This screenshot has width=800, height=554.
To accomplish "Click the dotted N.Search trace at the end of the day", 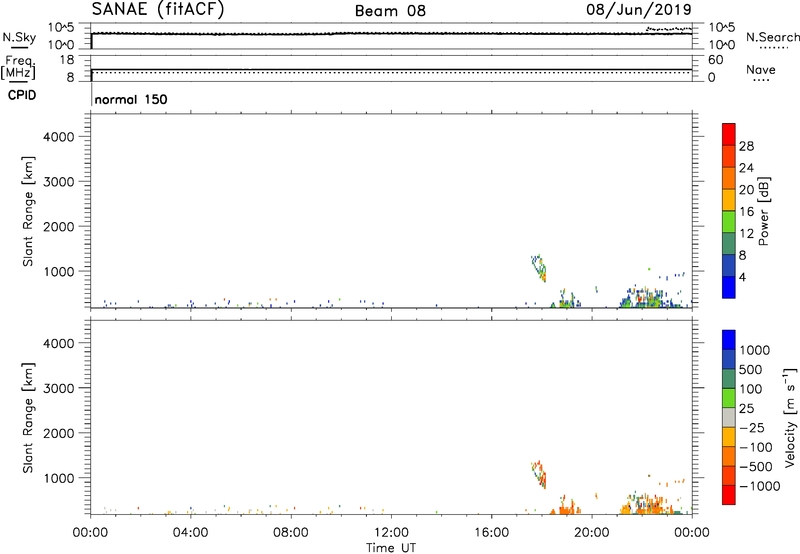I will [669, 29].
